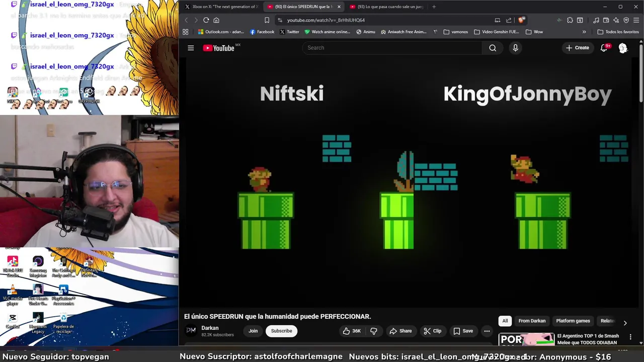This screenshot has height=362, width=644.
Task: Subscribe to the Darkan channel
Action: click(281, 331)
